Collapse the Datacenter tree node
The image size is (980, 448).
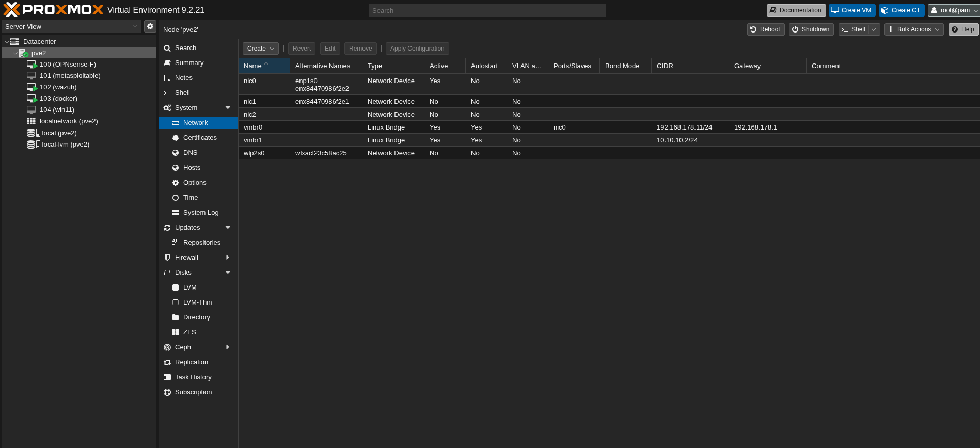[x=7, y=42]
